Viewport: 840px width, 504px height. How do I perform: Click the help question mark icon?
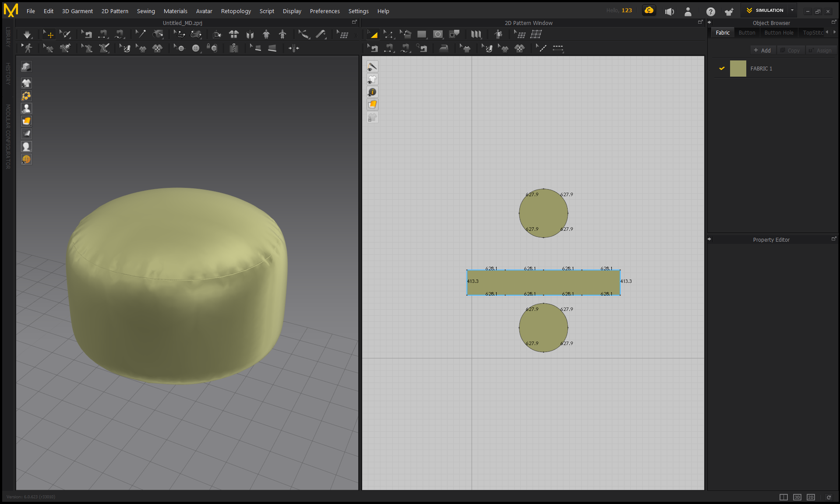point(710,12)
